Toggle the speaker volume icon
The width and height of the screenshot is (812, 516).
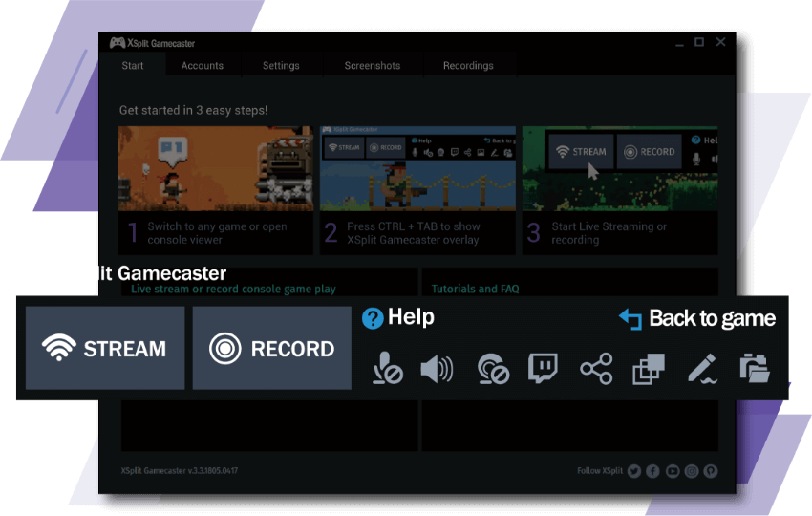point(438,369)
